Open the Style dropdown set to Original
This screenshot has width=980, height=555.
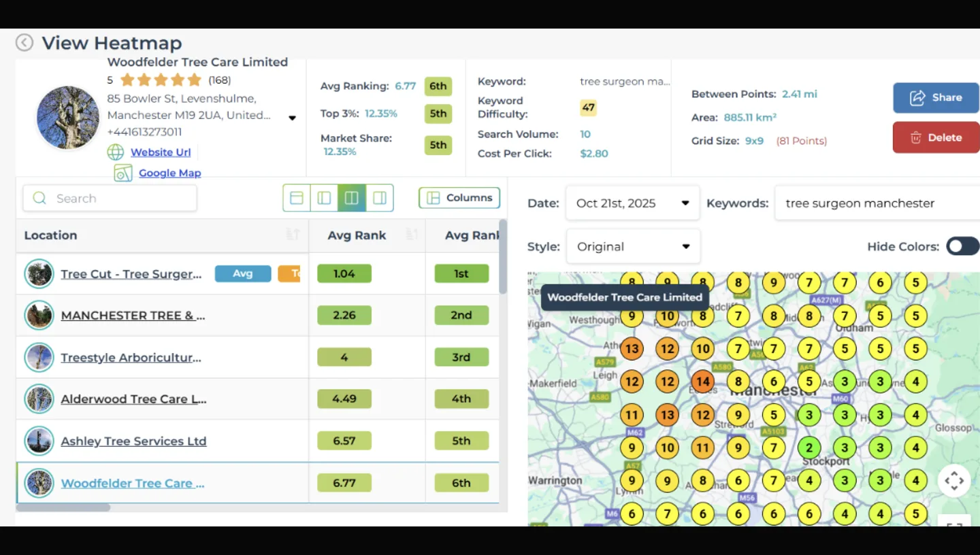[633, 247]
